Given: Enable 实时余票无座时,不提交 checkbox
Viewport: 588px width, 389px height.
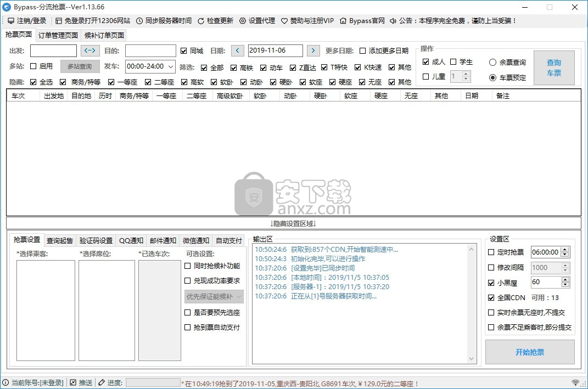Looking at the screenshot, I should coord(491,313).
